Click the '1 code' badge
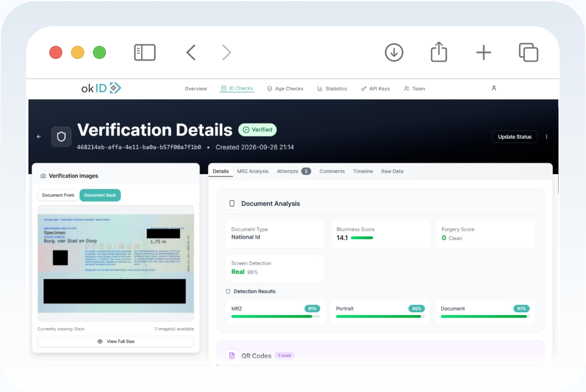This screenshot has height=392, width=586. (x=284, y=356)
